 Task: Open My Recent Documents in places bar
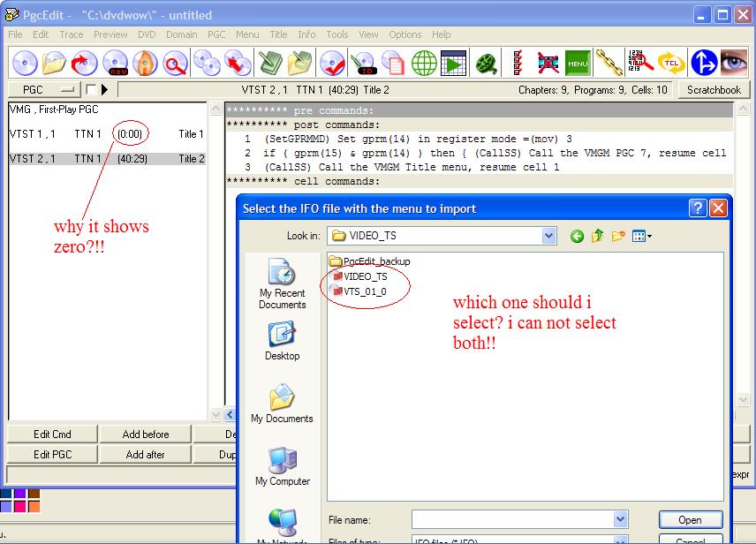[282, 284]
